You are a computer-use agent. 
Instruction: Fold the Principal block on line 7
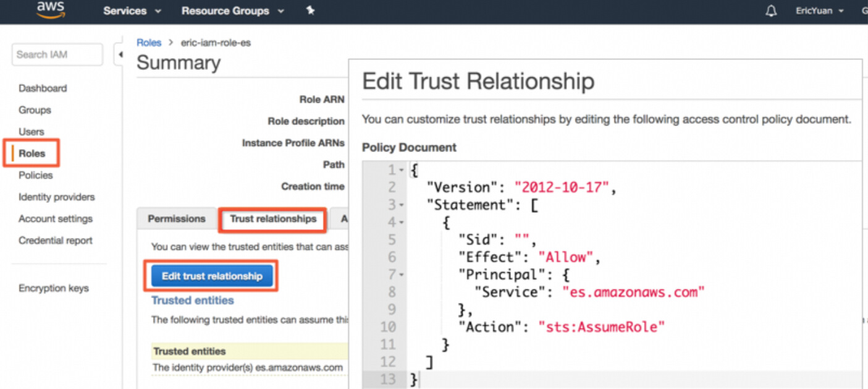tap(402, 274)
